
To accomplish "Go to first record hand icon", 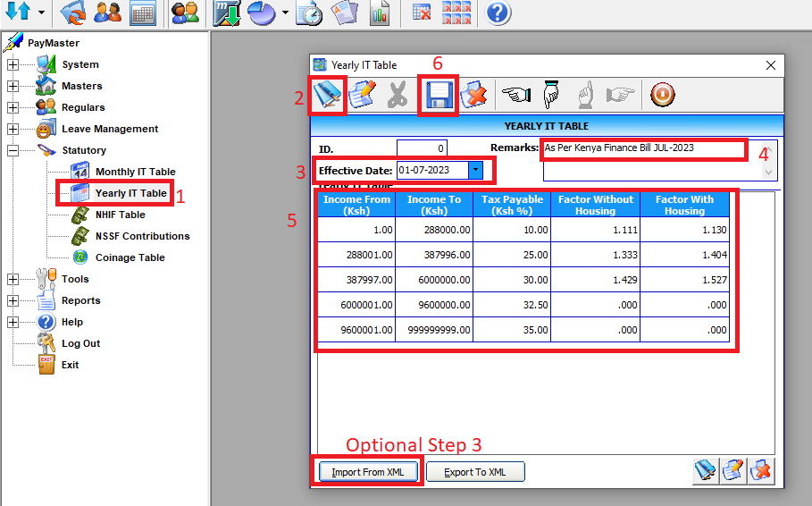I will 515,95.
